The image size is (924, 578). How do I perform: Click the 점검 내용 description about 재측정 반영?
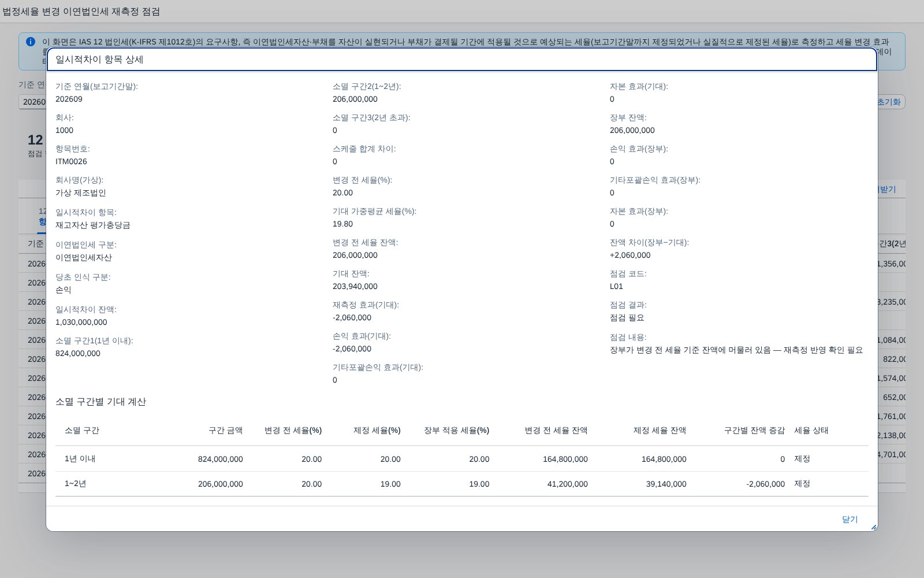coord(736,350)
